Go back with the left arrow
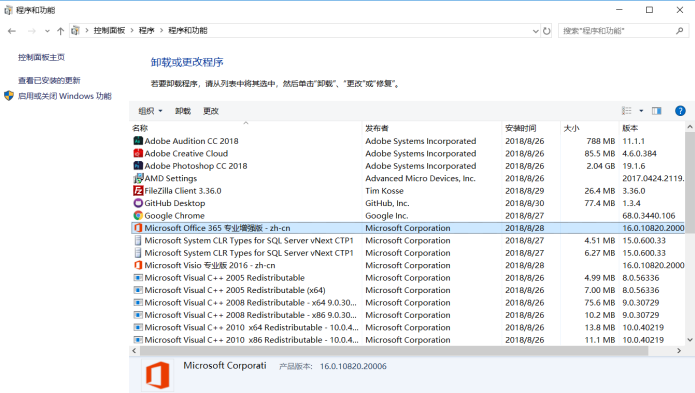Image resolution: width=695 pixels, height=393 pixels. pyautogui.click(x=12, y=31)
